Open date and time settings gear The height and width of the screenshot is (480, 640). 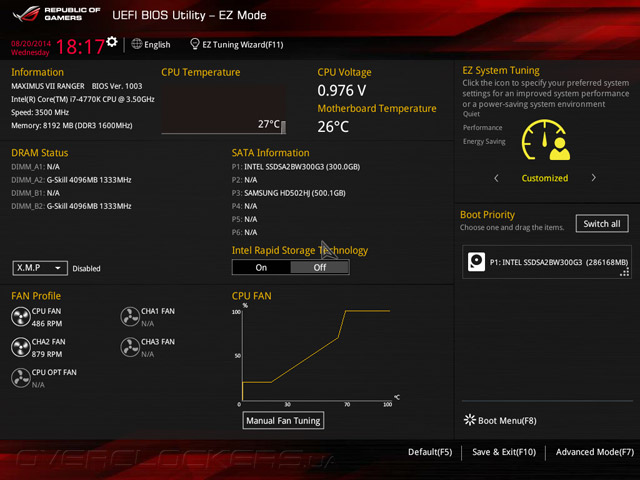click(112, 41)
